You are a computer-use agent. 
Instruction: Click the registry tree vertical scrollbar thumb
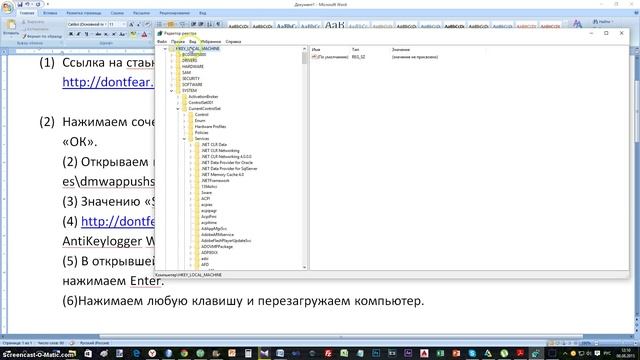[304, 58]
